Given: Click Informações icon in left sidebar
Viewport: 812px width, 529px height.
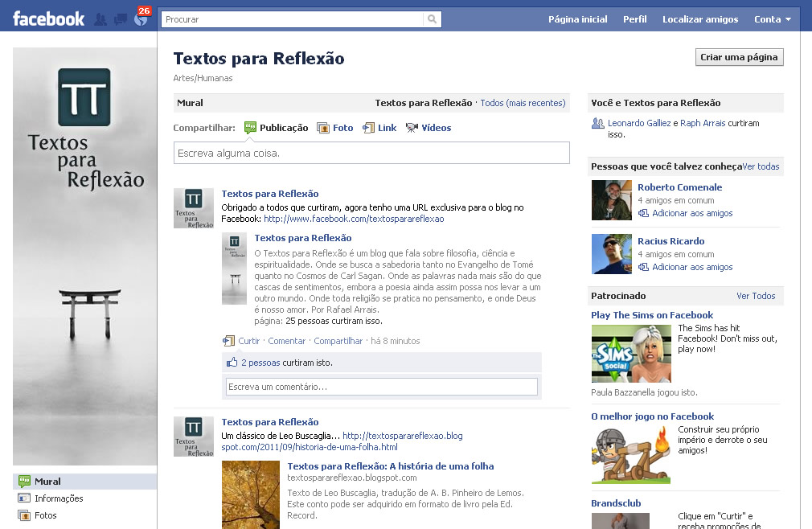Looking at the screenshot, I should point(24,498).
